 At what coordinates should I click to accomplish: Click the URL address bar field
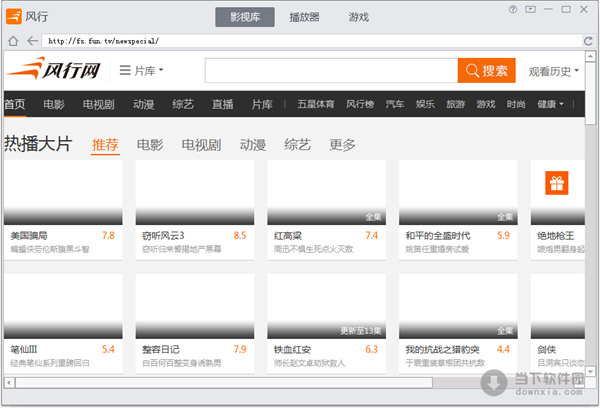point(300,41)
